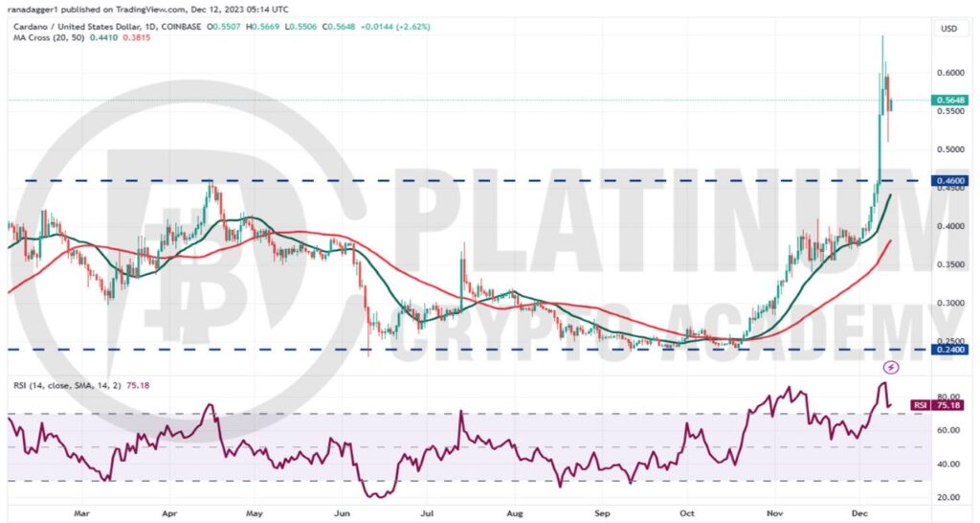Viewport: 980px width, 523px height.
Task: Click the RSI legend value 75.18
Action: coord(138,386)
